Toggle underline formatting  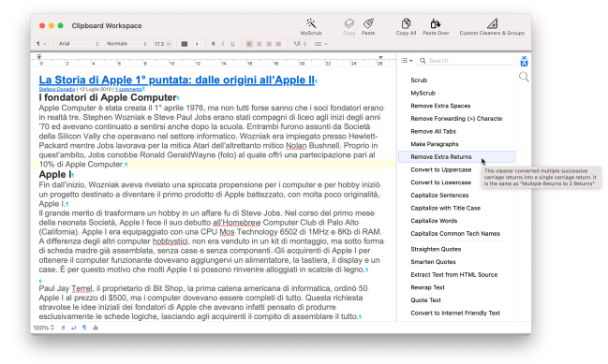tap(232, 44)
